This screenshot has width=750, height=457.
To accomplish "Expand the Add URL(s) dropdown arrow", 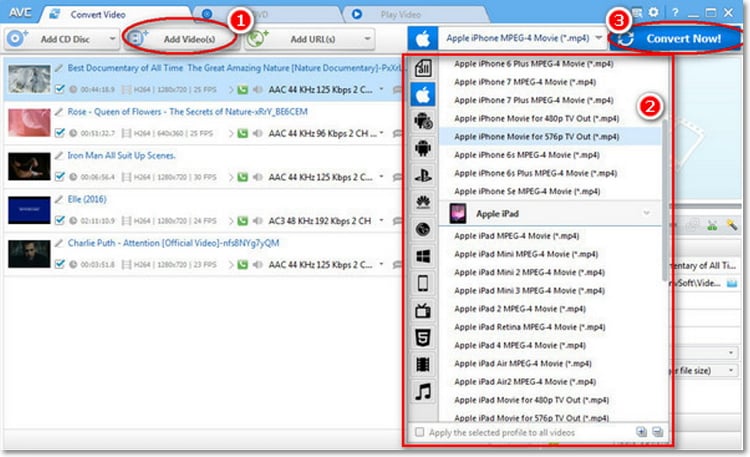I will click(367, 39).
